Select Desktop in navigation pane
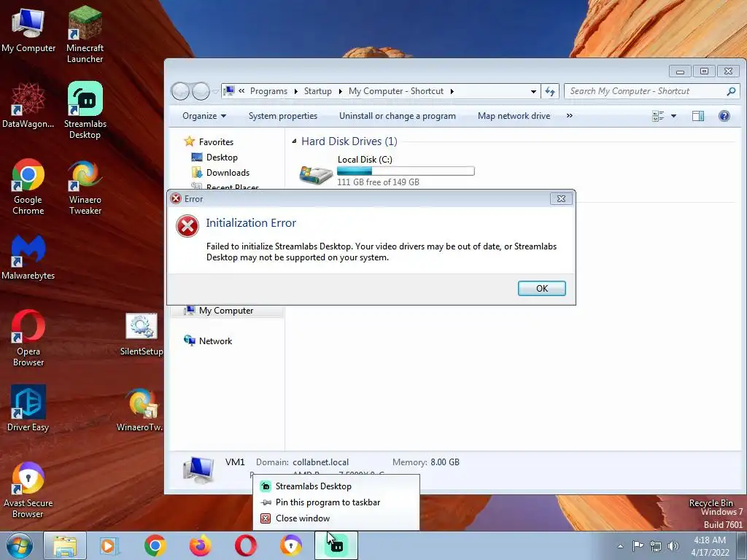Screen dimensions: 747x560 [x=215, y=157]
